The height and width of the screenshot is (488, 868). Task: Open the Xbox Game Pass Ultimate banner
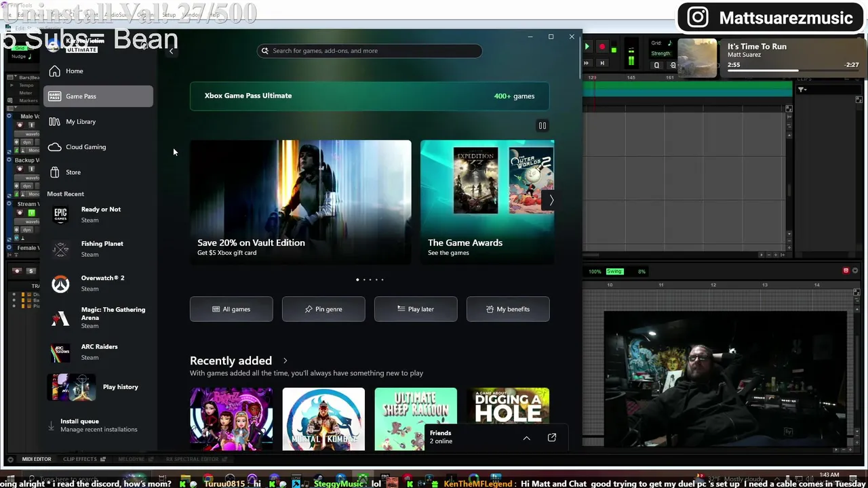370,96
